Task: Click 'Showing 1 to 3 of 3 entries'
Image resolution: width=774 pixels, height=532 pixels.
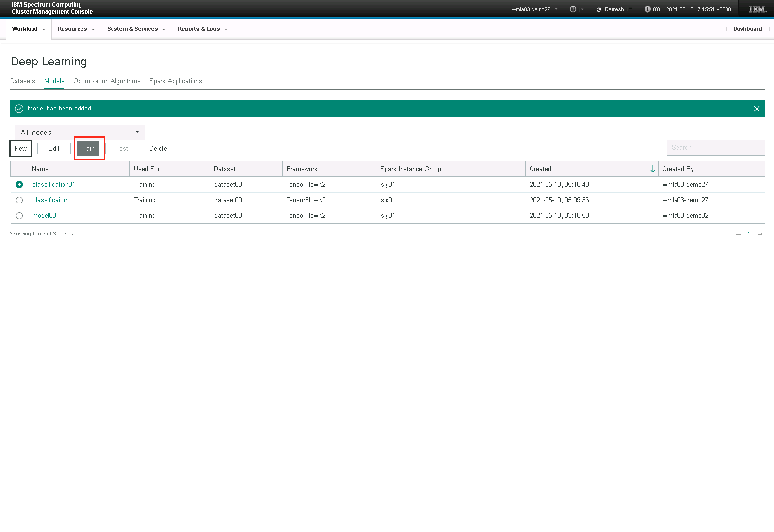Action: tap(42, 234)
